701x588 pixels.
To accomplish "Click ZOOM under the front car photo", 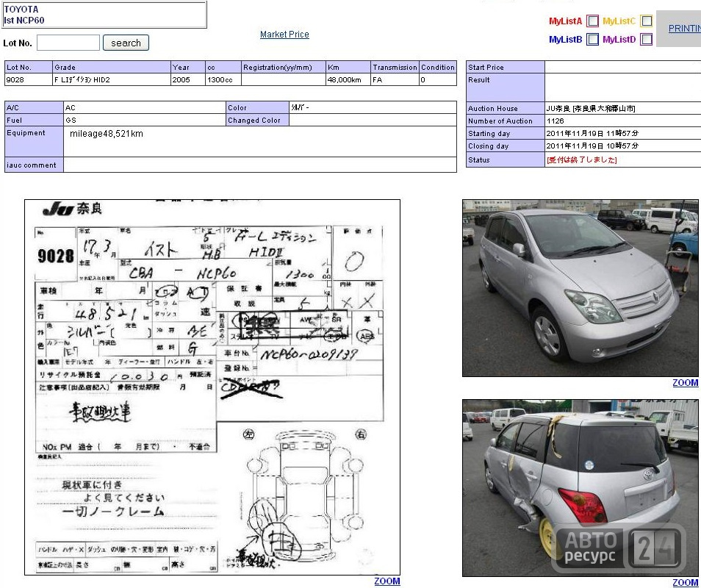I will pos(685,383).
